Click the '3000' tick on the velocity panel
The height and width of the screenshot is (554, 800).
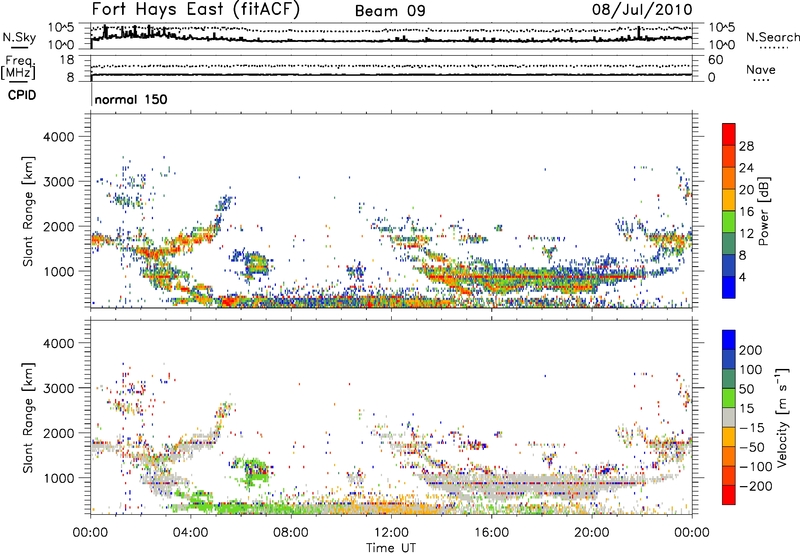[x=59, y=388]
